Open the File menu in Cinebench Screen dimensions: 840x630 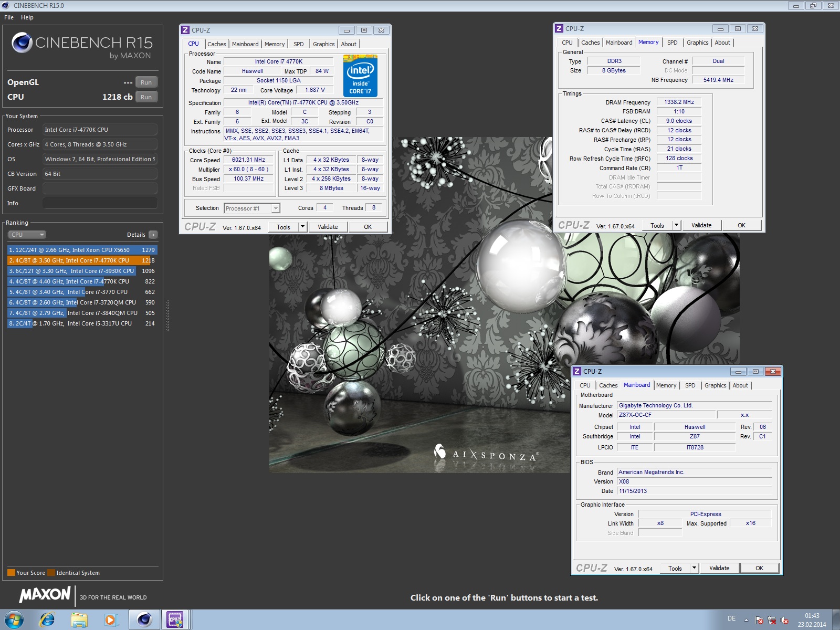(9, 17)
